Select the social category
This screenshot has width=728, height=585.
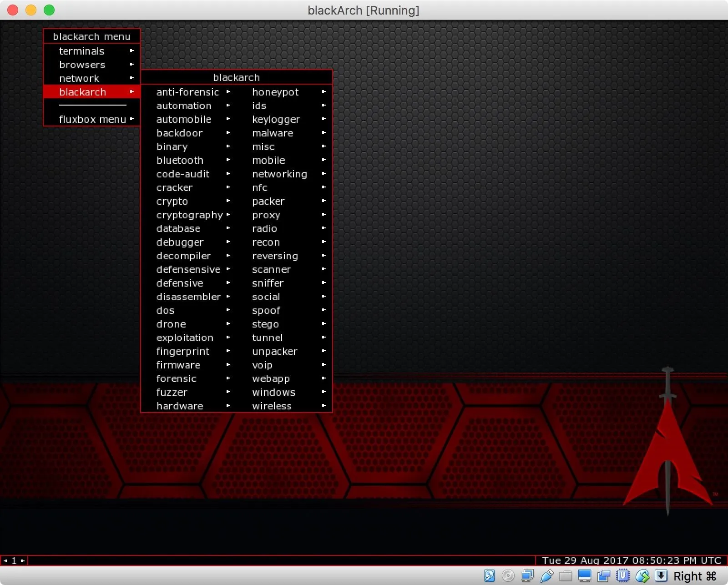point(284,297)
